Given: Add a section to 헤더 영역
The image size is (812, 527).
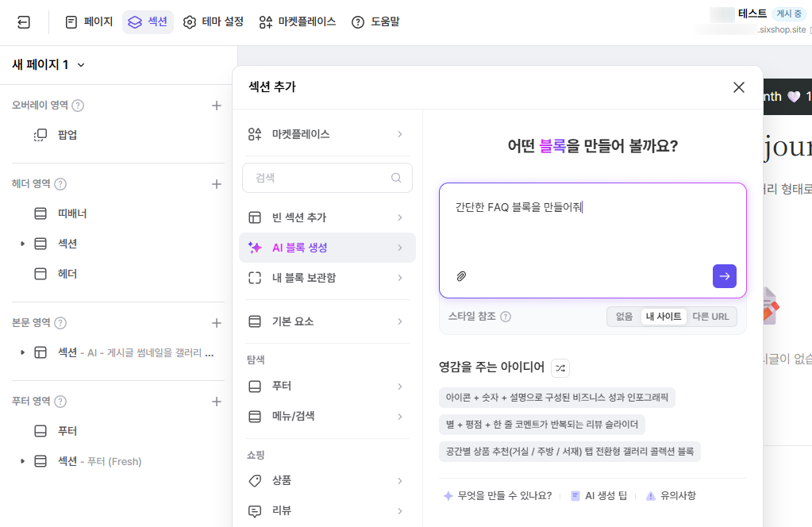Looking at the screenshot, I should (217, 184).
